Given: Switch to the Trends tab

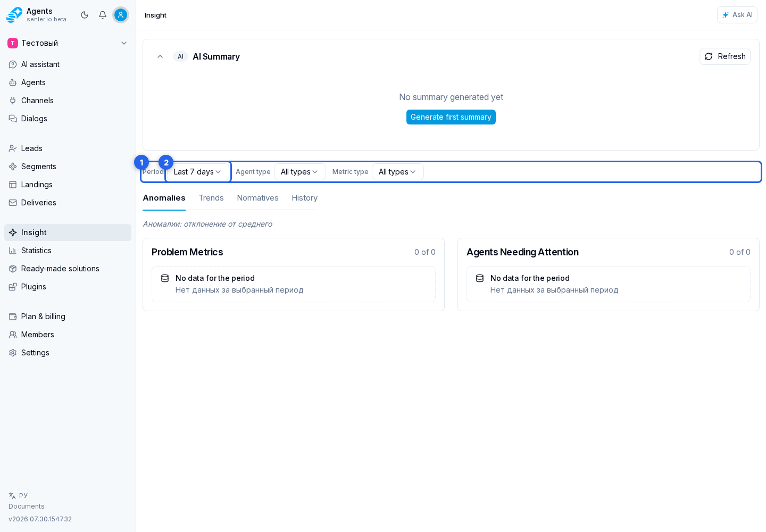Looking at the screenshot, I should point(211,198).
